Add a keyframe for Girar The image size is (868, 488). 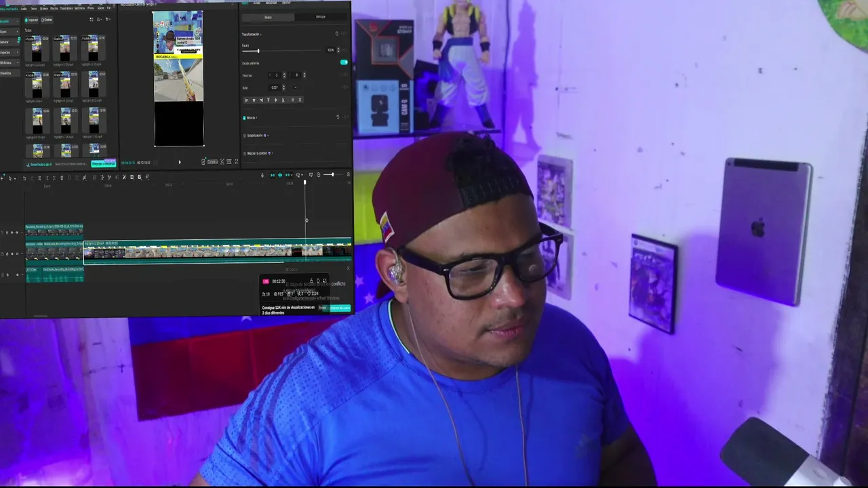click(x=345, y=87)
